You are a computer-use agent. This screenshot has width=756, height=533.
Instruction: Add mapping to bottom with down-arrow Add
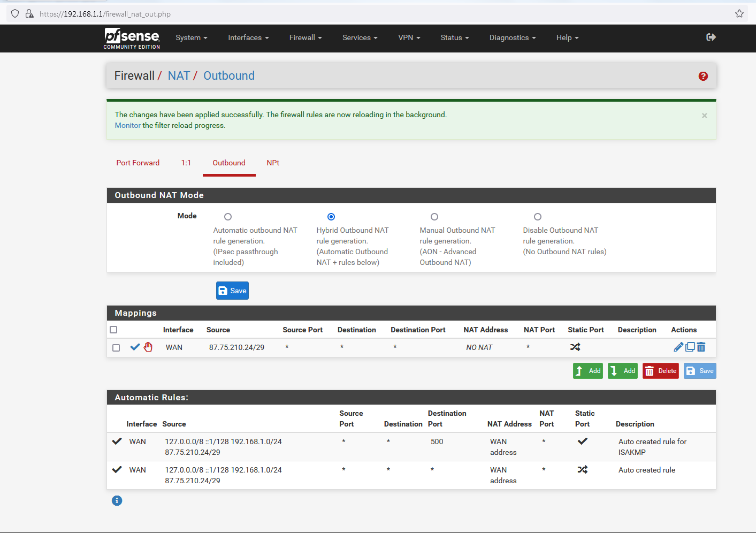(x=623, y=371)
